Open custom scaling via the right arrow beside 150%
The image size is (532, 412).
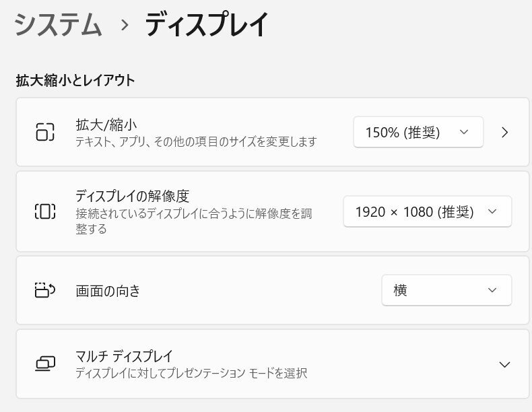(505, 133)
